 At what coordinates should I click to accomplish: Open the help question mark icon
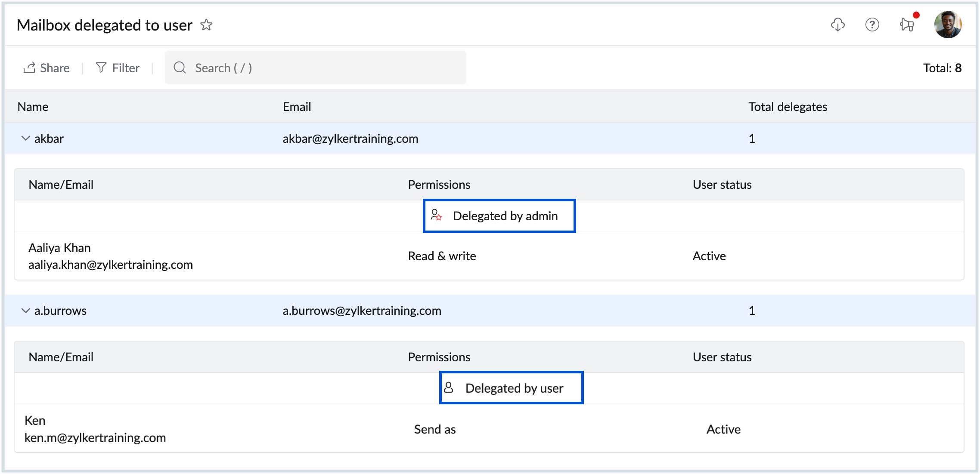point(872,25)
